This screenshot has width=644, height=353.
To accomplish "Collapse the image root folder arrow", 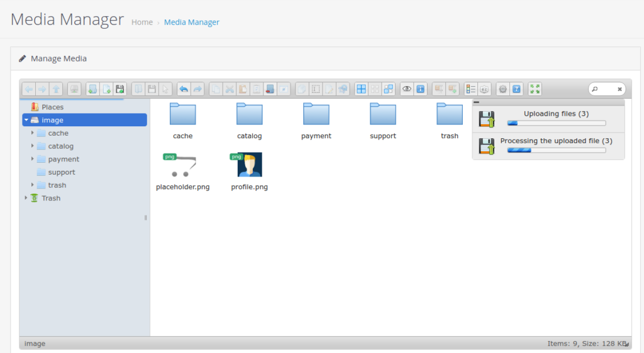I will click(x=26, y=120).
